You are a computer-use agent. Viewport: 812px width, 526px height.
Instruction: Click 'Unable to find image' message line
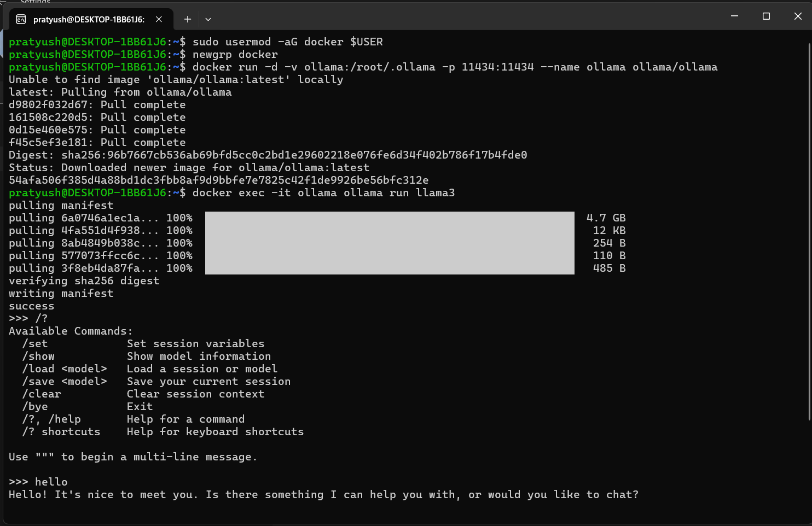tap(176, 80)
